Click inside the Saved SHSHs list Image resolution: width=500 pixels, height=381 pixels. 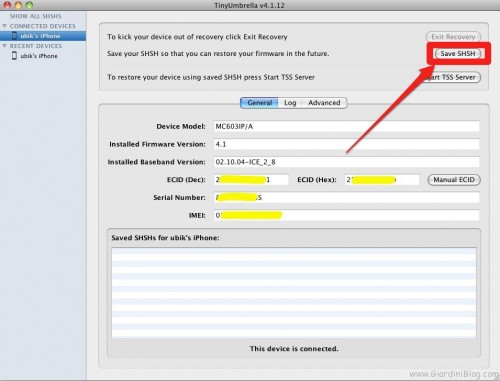[294, 293]
